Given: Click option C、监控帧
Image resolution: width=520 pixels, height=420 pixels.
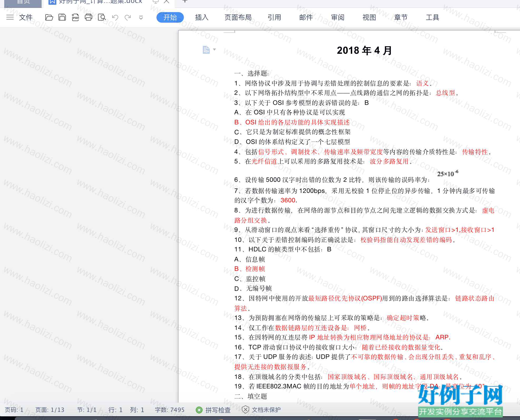Looking at the screenshot, I should pyautogui.click(x=250, y=279).
